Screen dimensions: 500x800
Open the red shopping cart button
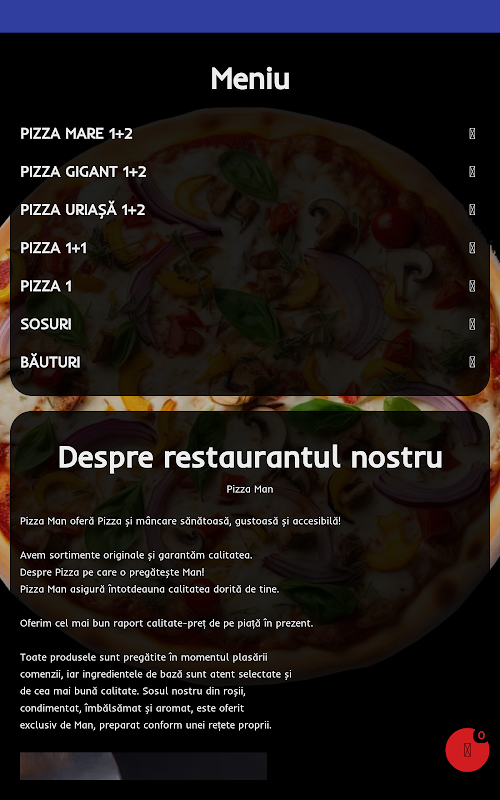[467, 749]
